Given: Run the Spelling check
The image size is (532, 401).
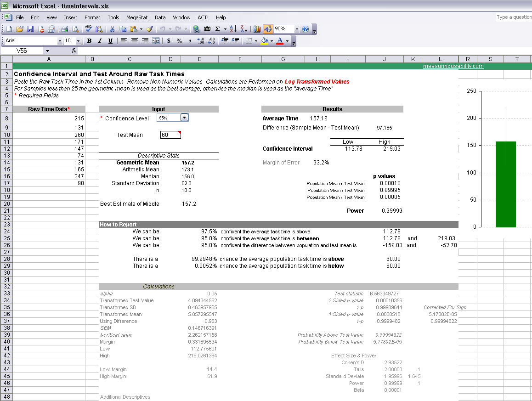Looking at the screenshot, I should click(x=88, y=29).
